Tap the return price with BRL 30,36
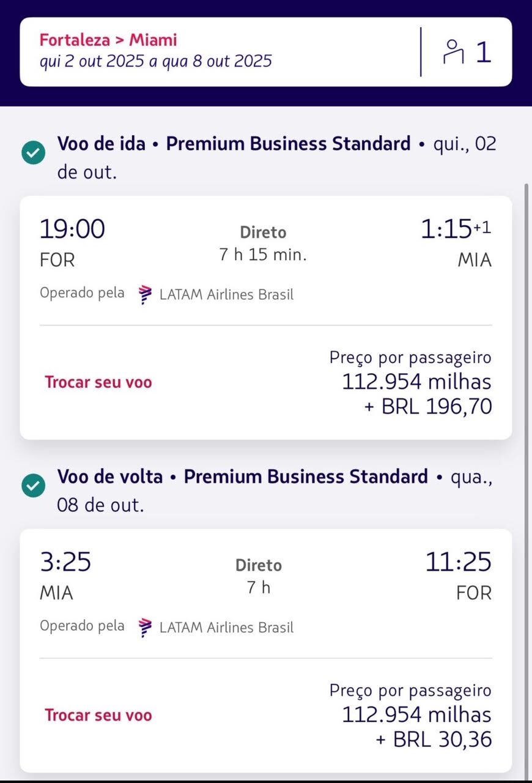Viewport: 532px width, 783px height. coord(433,740)
